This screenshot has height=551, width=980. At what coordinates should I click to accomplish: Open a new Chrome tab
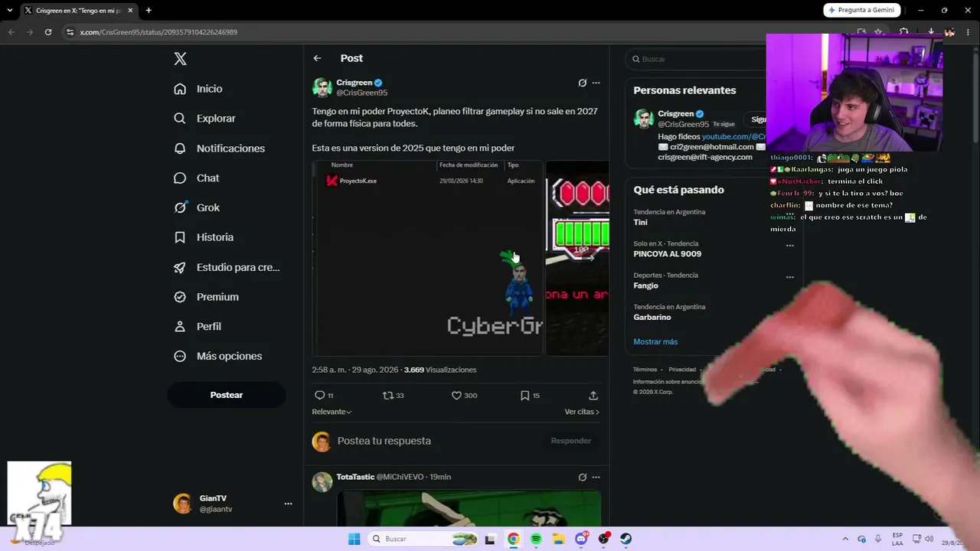tap(149, 11)
